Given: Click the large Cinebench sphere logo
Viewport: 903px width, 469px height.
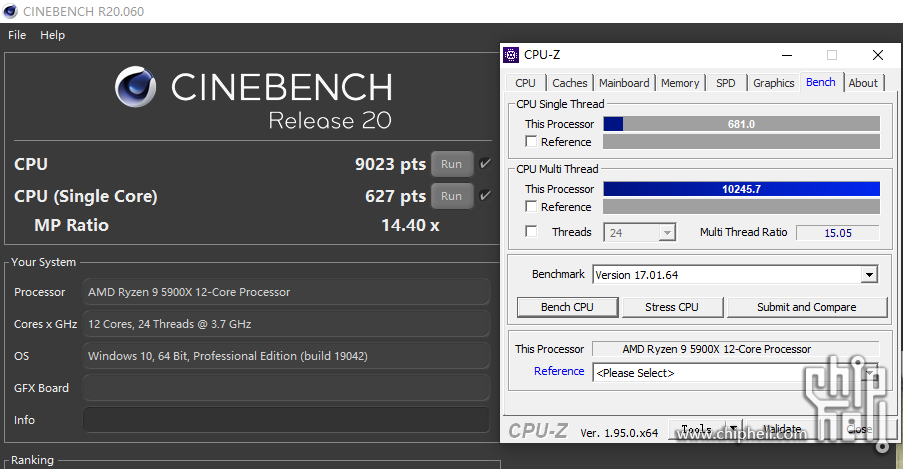Looking at the screenshot, I should click(135, 86).
